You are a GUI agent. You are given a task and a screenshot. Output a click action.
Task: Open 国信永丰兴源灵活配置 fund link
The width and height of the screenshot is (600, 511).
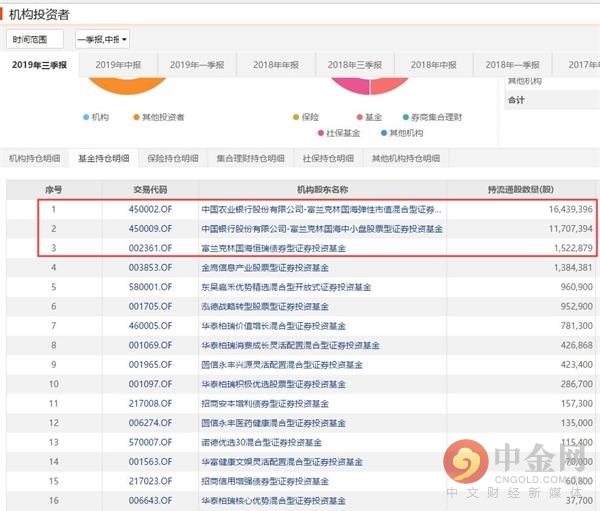[x=282, y=365]
